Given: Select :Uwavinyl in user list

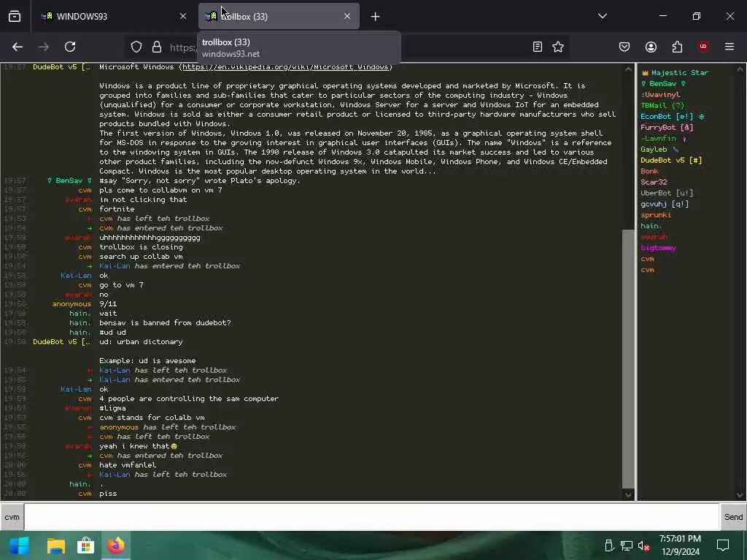Looking at the screenshot, I should (660, 95).
